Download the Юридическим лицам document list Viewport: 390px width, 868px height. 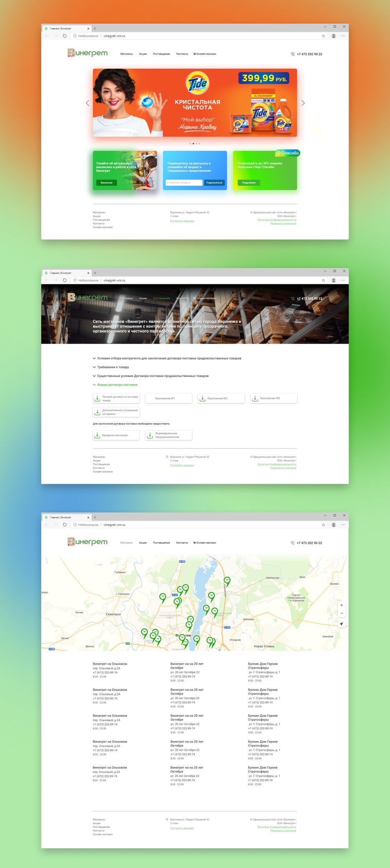coord(116,435)
